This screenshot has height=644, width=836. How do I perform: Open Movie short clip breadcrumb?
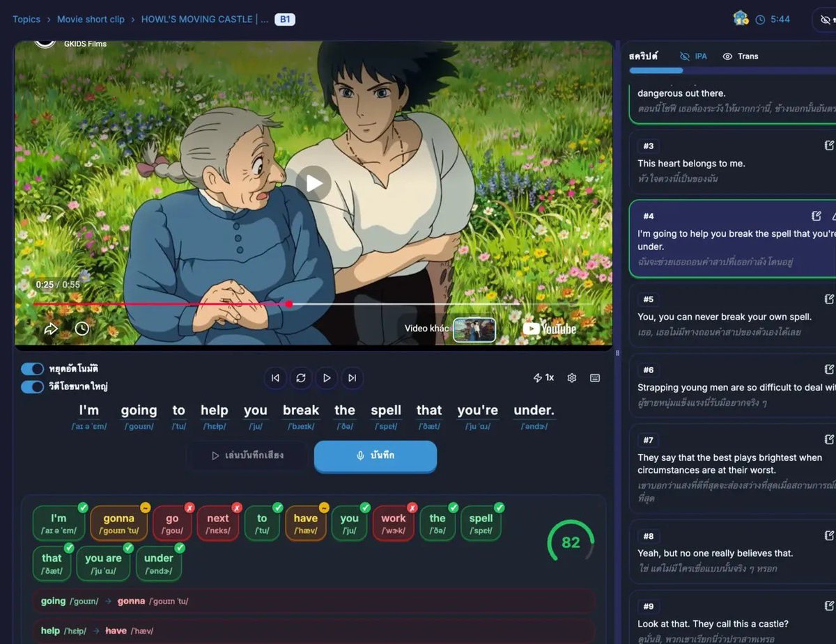(x=91, y=19)
